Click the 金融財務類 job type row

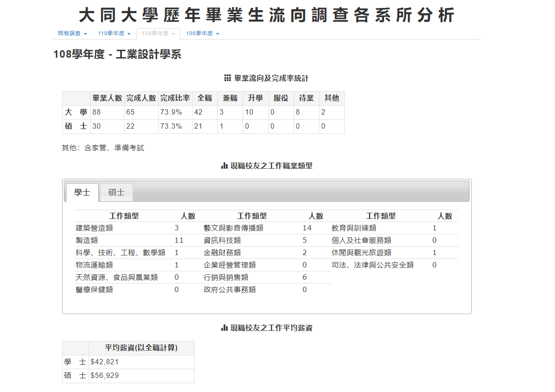(x=266, y=253)
